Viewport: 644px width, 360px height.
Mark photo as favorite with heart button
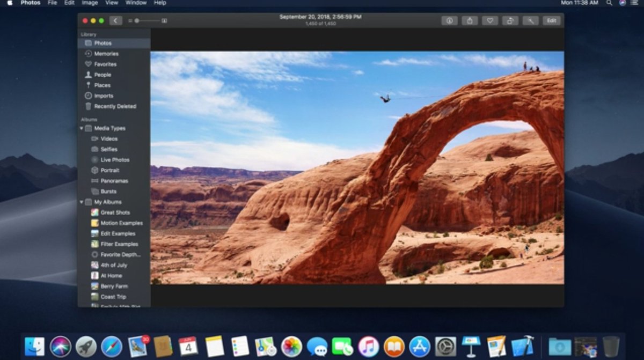[489, 20]
